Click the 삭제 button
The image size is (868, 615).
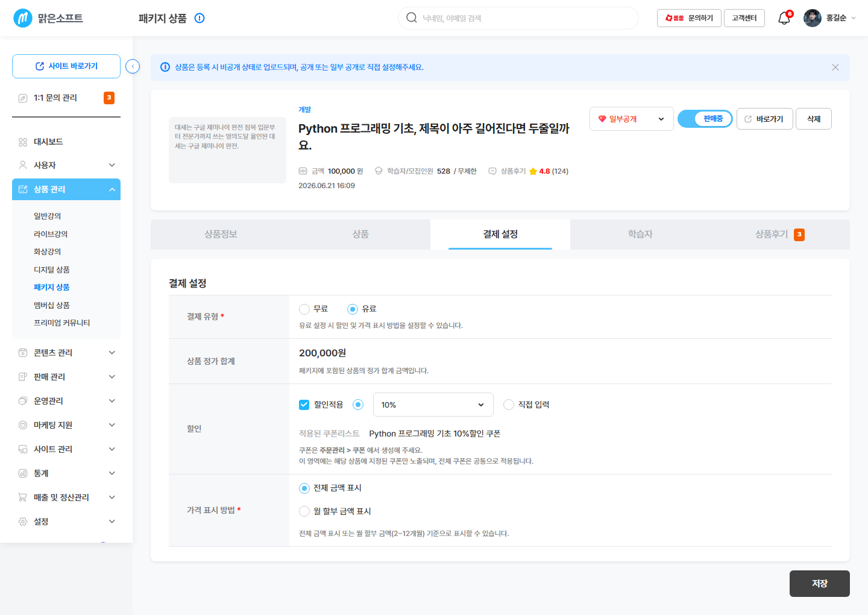pos(814,119)
